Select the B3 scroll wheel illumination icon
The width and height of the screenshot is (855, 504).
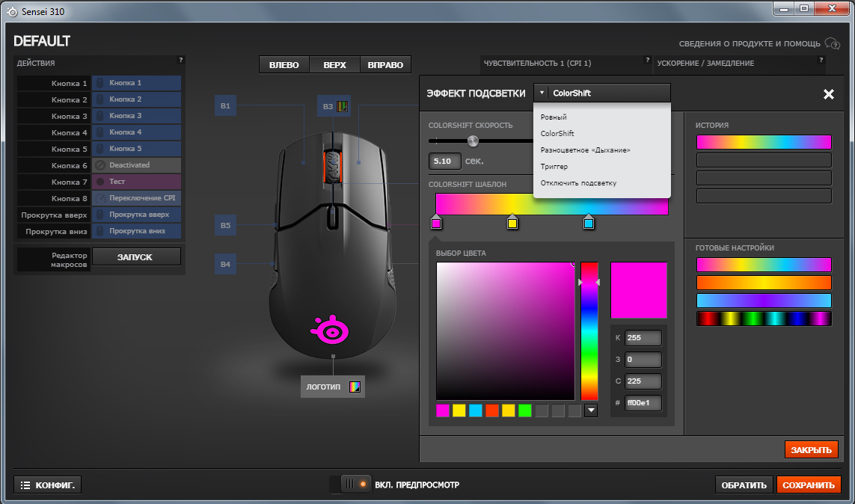(342, 106)
